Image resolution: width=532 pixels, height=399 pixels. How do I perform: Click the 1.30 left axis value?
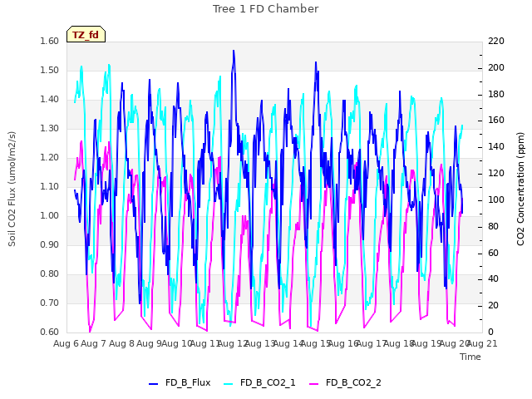[x=50, y=128]
